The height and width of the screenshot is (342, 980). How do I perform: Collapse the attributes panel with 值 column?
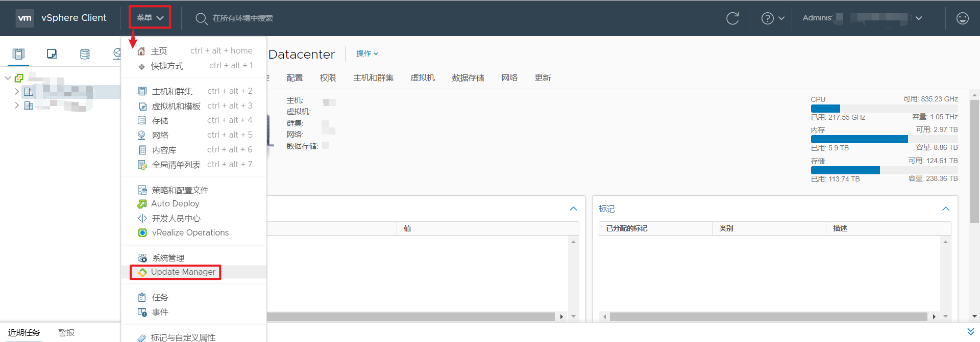[x=573, y=209]
